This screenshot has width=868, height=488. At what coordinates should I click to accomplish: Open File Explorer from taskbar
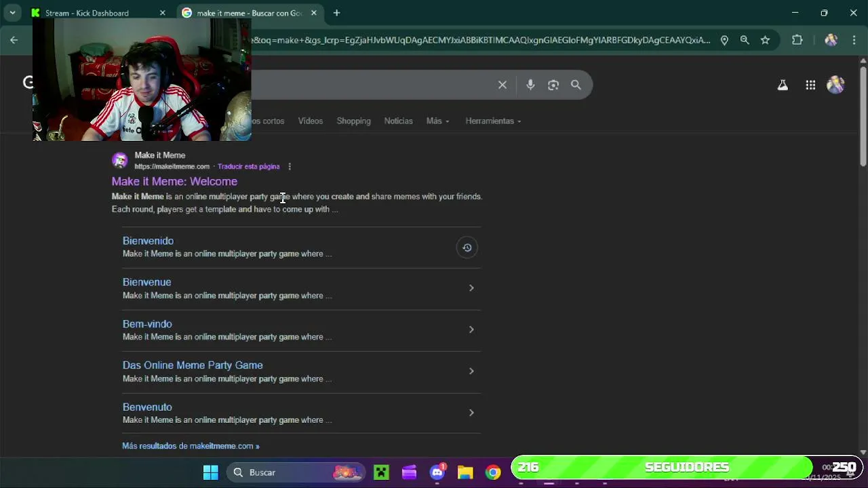[x=465, y=472]
